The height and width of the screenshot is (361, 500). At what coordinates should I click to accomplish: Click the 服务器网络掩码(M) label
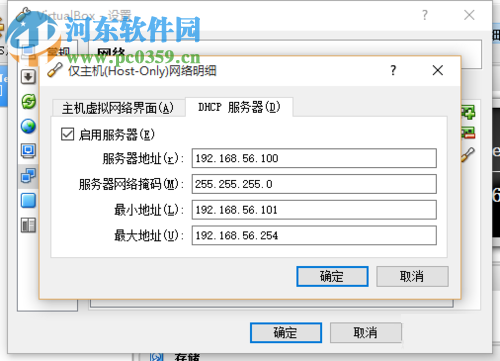click(x=131, y=184)
